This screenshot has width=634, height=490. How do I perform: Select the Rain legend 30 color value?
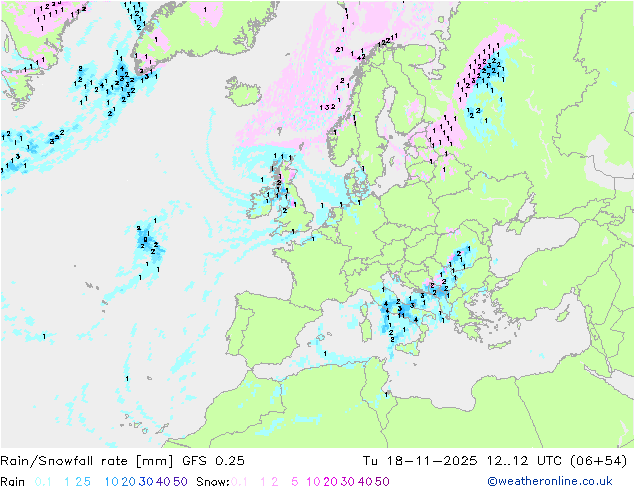point(146,482)
